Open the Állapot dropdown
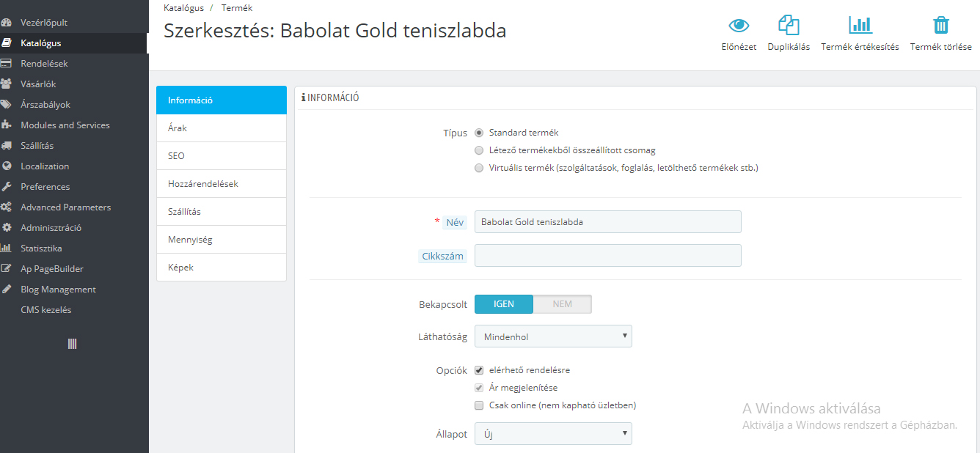 (x=553, y=434)
